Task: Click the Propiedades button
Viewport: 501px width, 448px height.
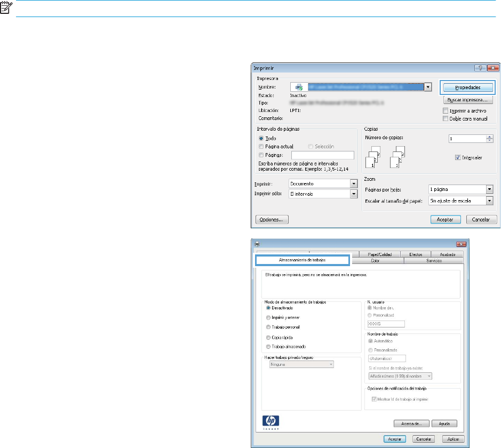Action: point(467,87)
